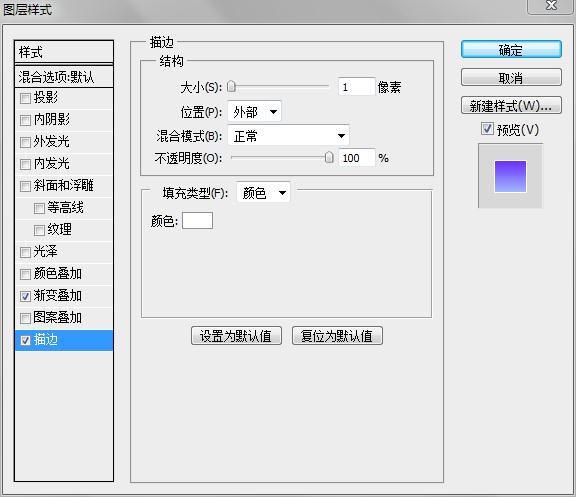
Task: Uncheck the 描边 checkbox
Action: 25,341
